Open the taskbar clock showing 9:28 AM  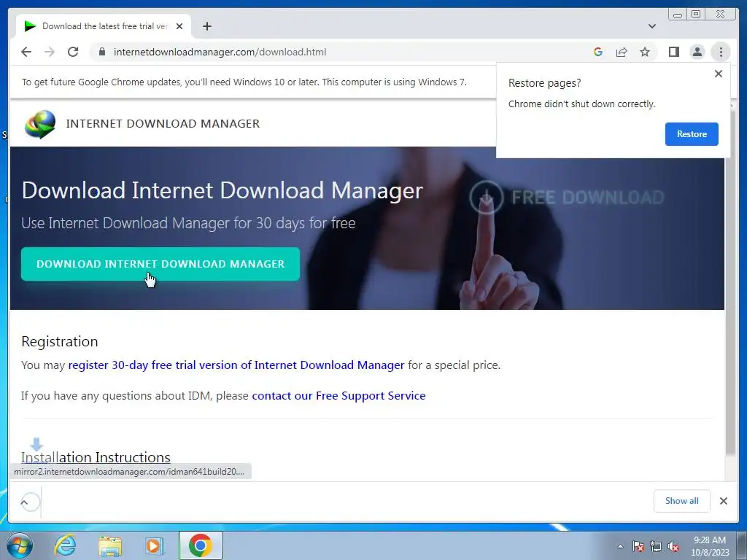tap(710, 545)
